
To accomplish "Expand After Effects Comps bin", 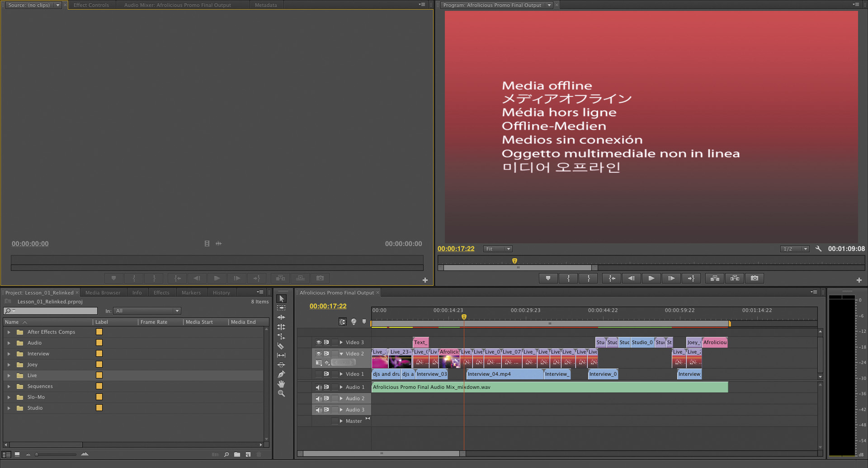I will coord(9,332).
